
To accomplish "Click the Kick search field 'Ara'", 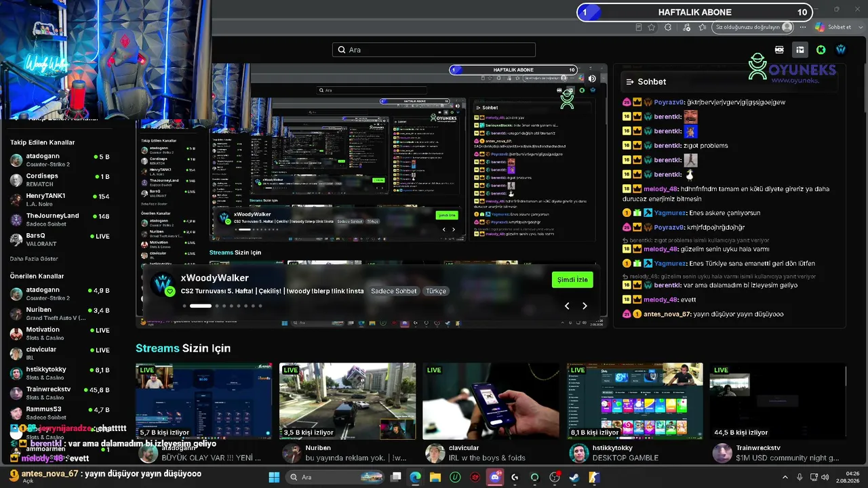I will pyautogui.click(x=434, y=49).
